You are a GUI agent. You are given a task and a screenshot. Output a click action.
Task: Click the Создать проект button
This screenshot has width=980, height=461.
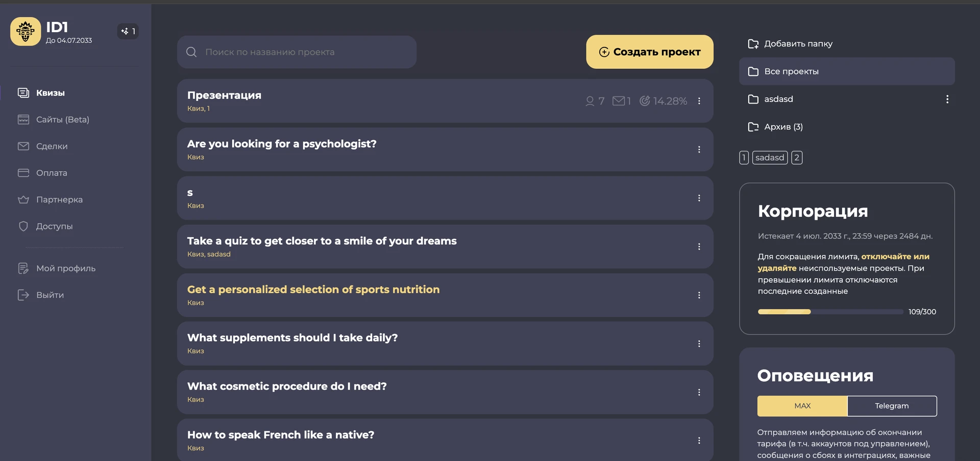point(650,52)
